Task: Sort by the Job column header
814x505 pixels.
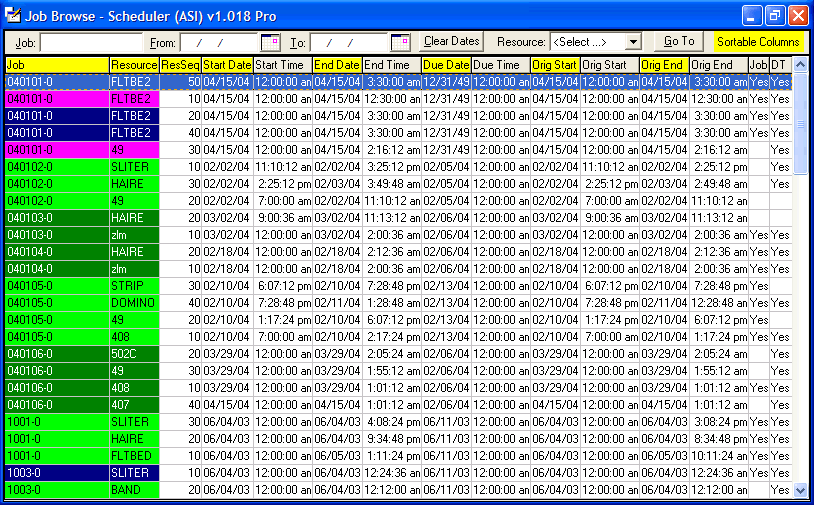Action: pos(57,65)
